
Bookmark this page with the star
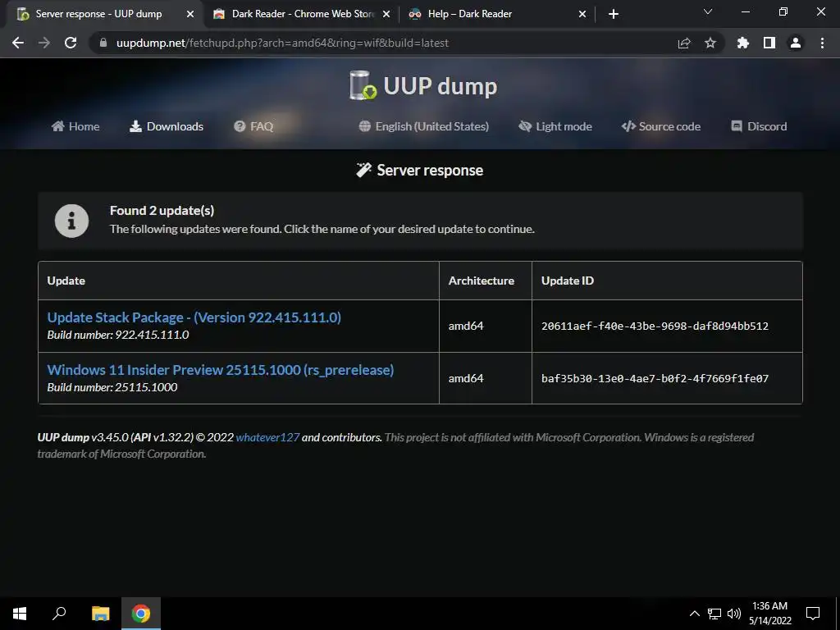[x=710, y=43]
